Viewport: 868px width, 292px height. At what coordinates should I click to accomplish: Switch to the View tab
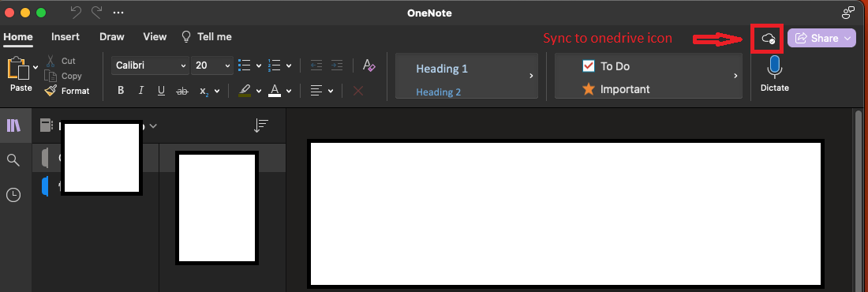tap(155, 36)
